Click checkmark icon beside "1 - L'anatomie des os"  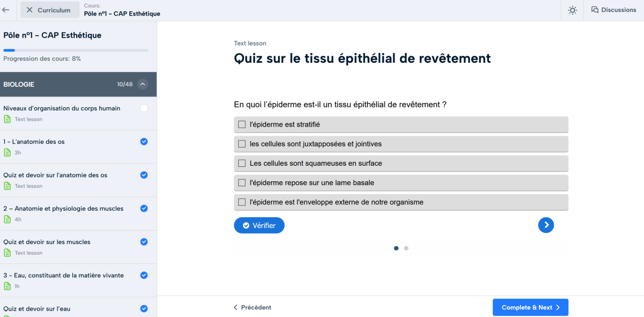pos(144,142)
